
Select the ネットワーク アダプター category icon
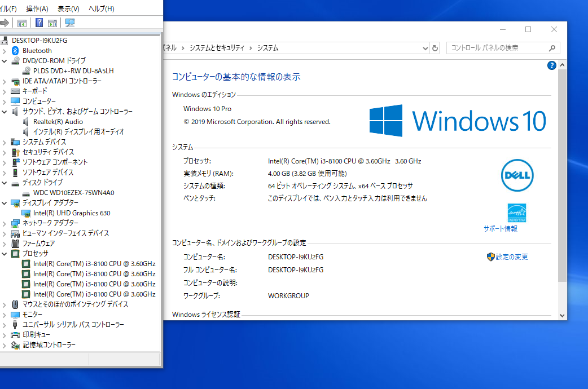coord(15,223)
